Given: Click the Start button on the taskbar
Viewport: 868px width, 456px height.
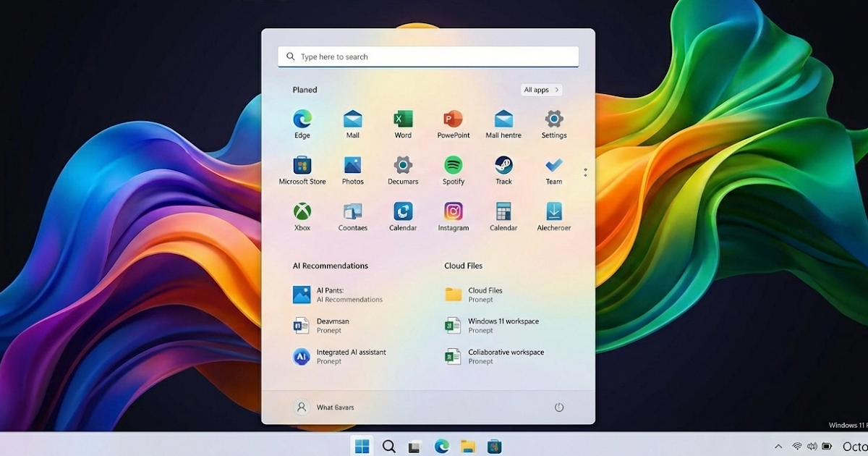Looking at the screenshot, I should [362, 446].
